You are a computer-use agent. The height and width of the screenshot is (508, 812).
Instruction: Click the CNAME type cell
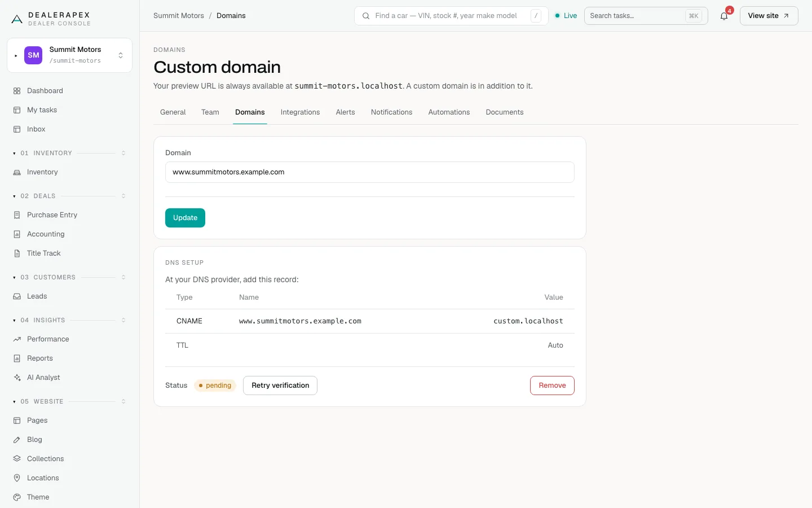[189, 321]
